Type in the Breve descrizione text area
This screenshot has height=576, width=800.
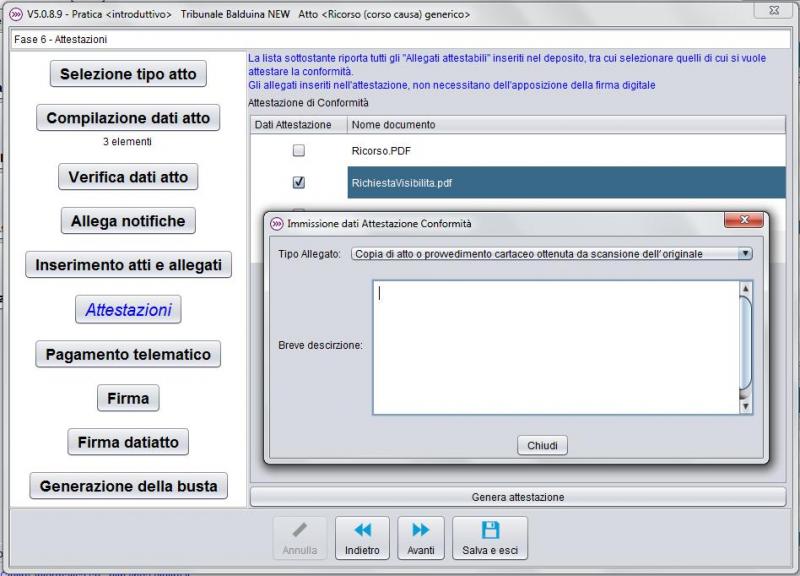pyautogui.click(x=555, y=346)
